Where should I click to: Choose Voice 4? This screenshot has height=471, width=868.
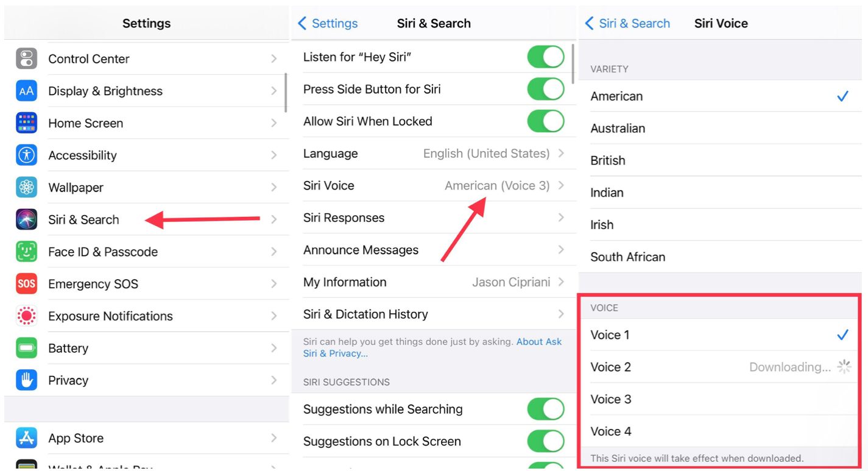[x=721, y=431]
